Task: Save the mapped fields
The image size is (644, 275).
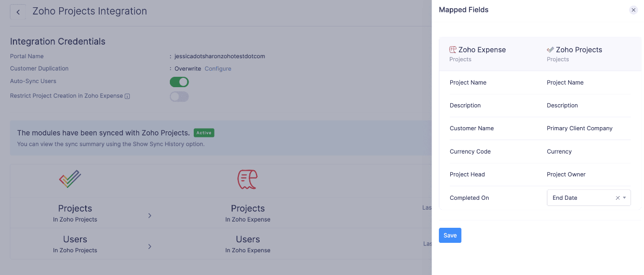Action: click(450, 236)
